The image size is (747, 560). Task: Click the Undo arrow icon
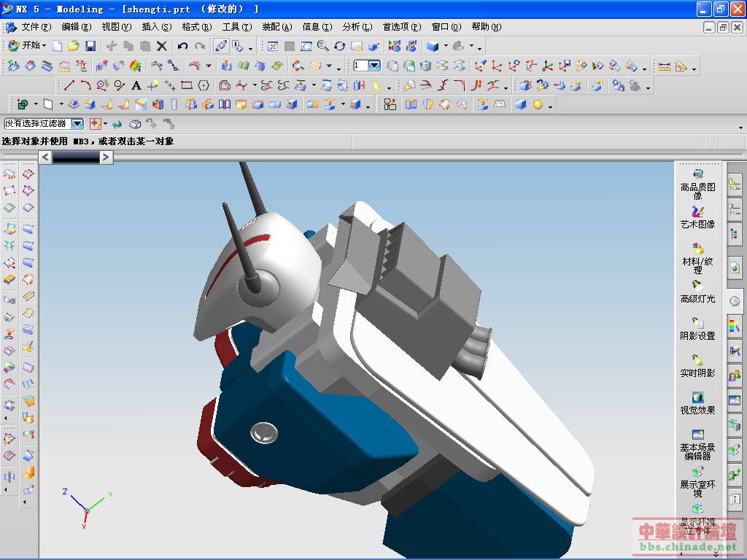183,46
